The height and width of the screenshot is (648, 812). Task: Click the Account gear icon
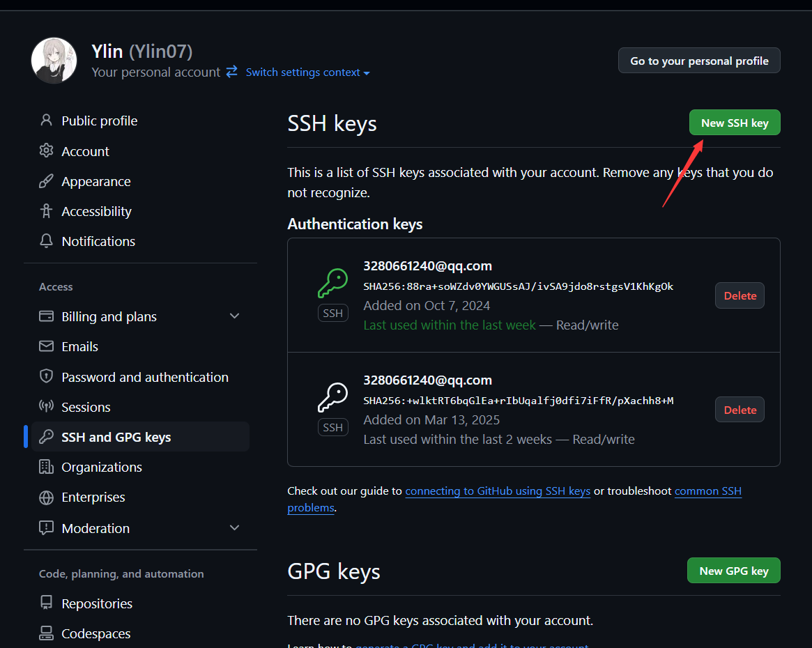[x=46, y=151]
